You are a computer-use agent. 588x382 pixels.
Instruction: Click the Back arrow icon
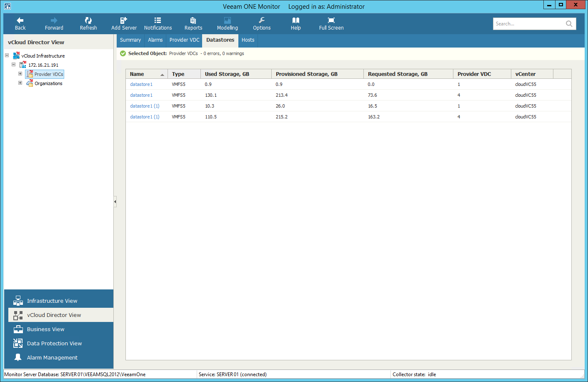pos(20,20)
